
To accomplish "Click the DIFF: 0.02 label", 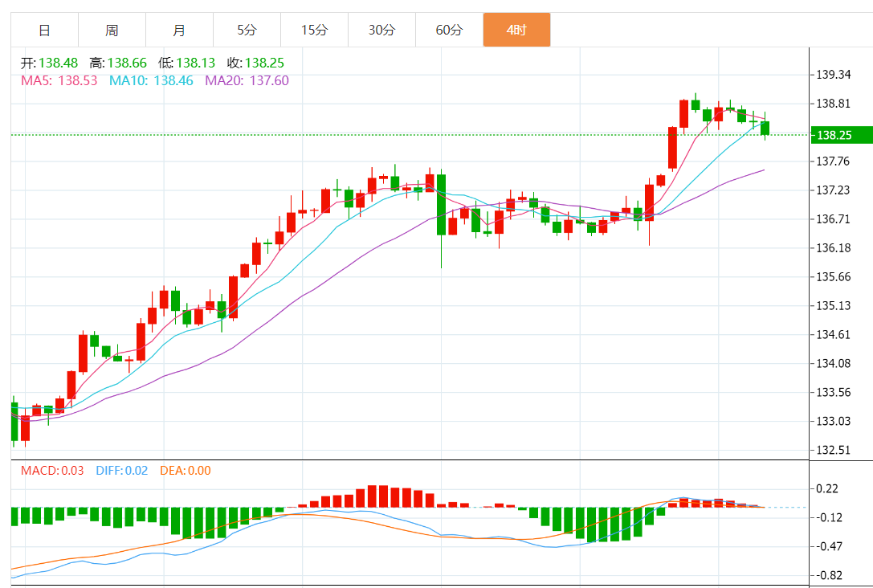I will [121, 471].
